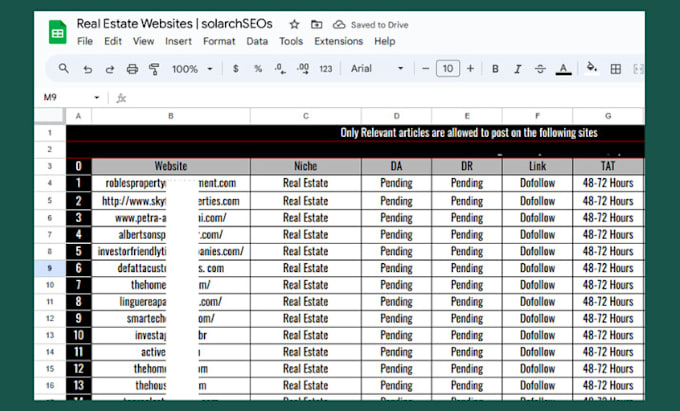680x411 pixels.
Task: Click the DA header cell
Action: pyautogui.click(x=396, y=166)
